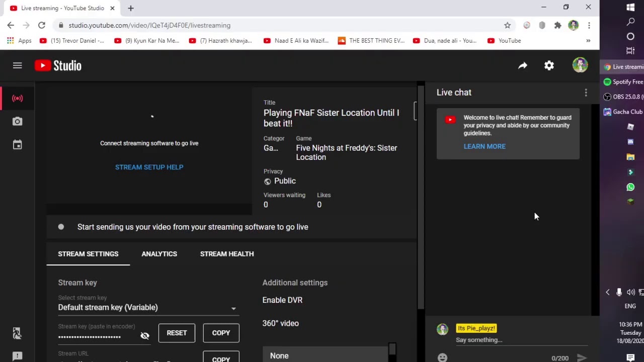Image resolution: width=644 pixels, height=362 pixels.
Task: Click the stream title text
Action: tap(331, 118)
